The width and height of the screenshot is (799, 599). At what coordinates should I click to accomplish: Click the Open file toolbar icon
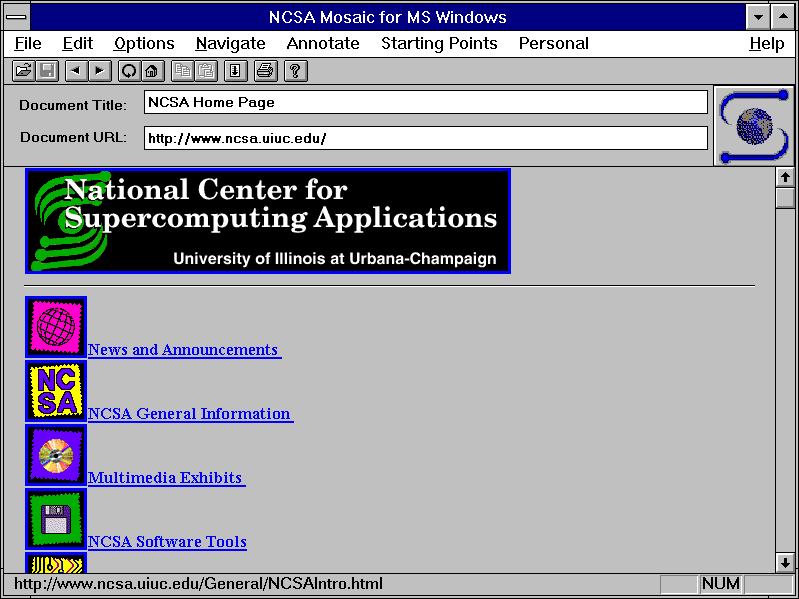(x=23, y=70)
